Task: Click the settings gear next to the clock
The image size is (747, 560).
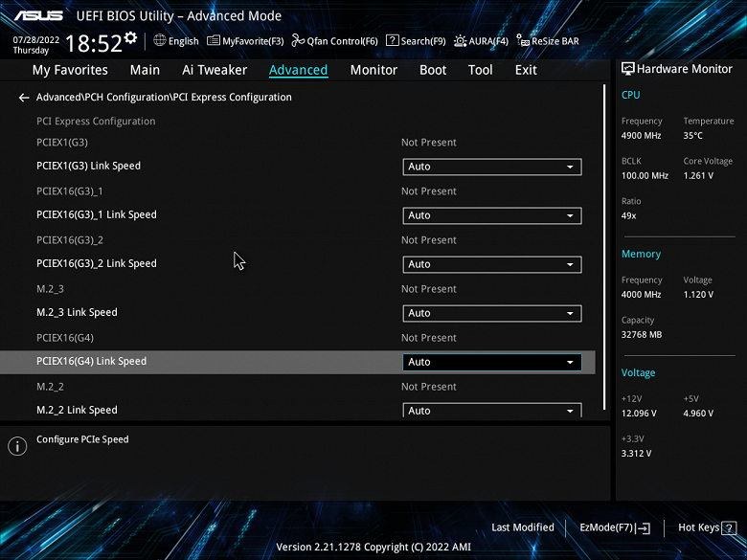Action: [130, 37]
